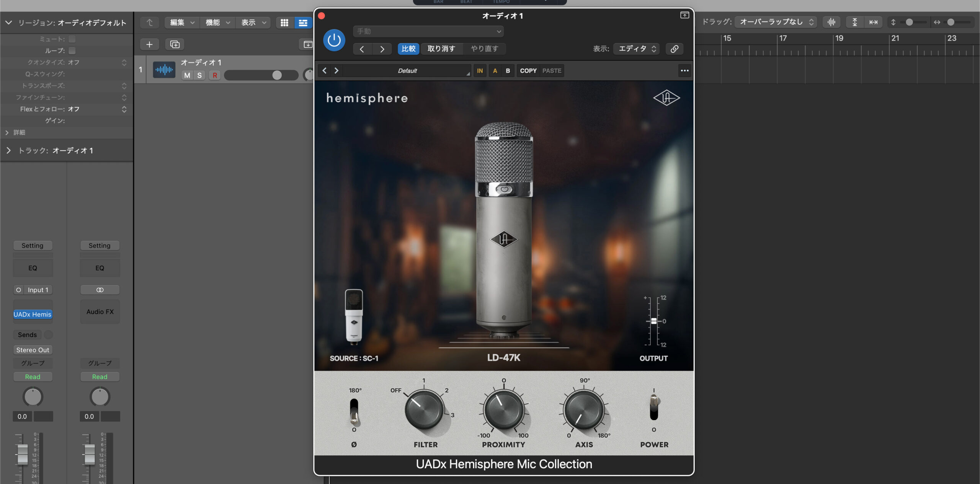Image resolution: width=980 pixels, height=484 pixels.
Task: Go to previous plugin setting arrow
Action: tap(362, 49)
